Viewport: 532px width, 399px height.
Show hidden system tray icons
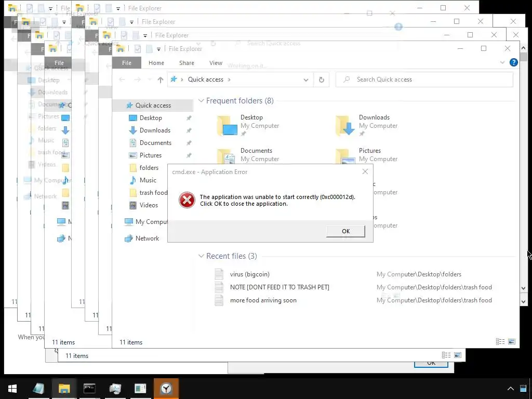point(510,389)
